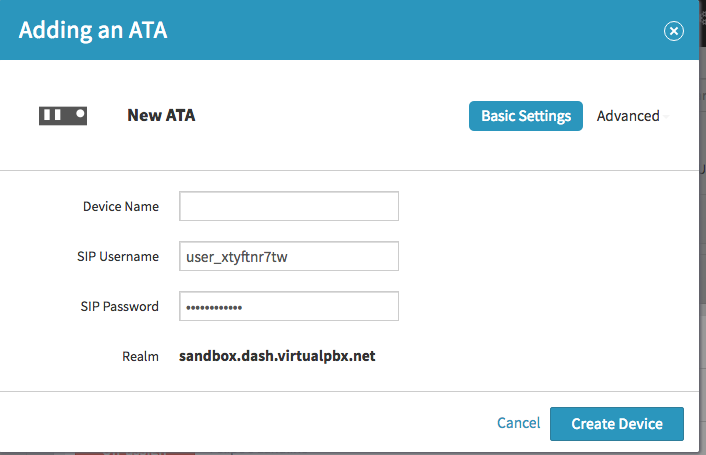The height and width of the screenshot is (455, 706).
Task: Select the SIP Password field
Action: (x=289, y=306)
